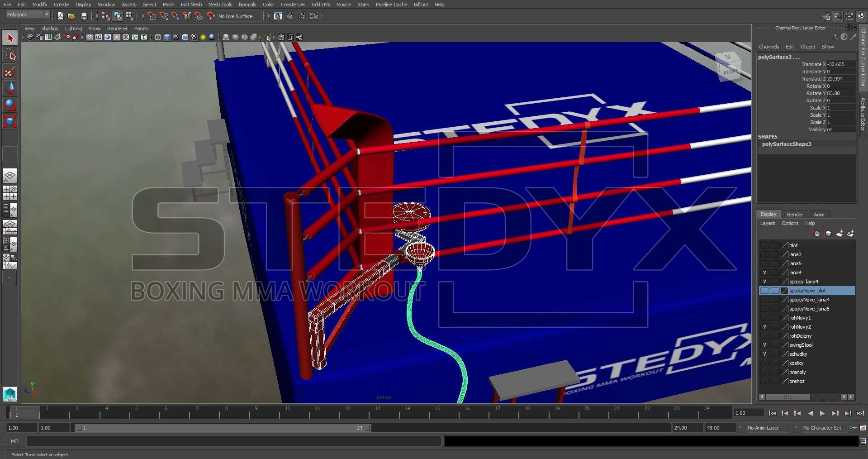Click the Open Scene folder icon

(71, 16)
